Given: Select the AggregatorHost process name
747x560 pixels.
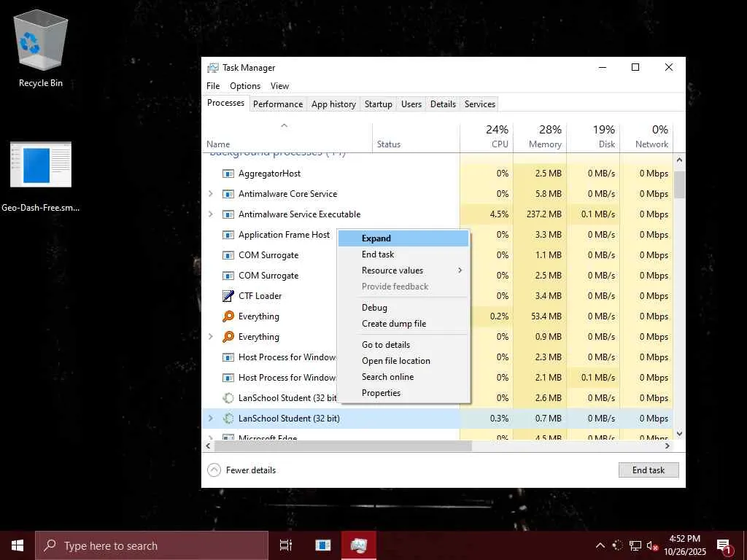Looking at the screenshot, I should (270, 174).
